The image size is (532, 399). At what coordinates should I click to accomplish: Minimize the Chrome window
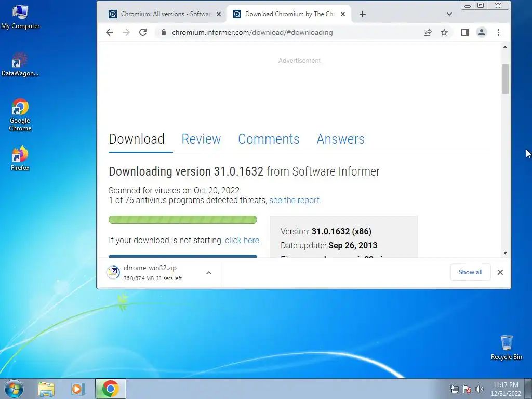point(468,5)
